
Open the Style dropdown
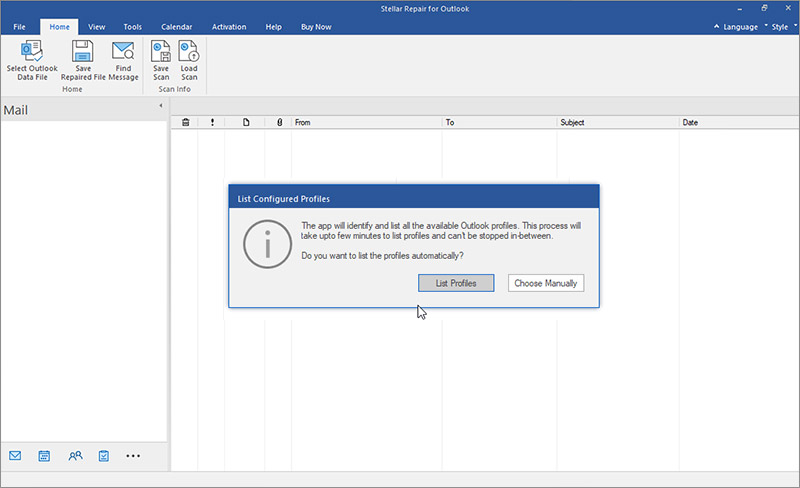click(x=780, y=27)
